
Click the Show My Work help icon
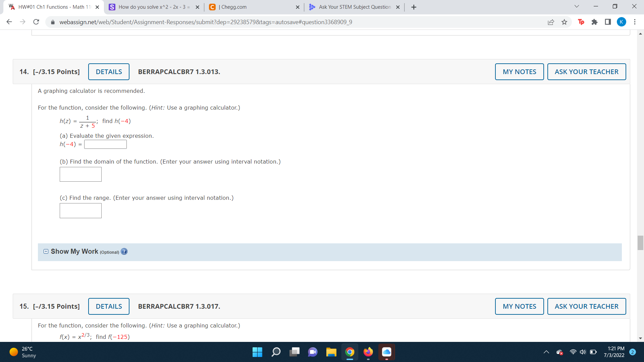pyautogui.click(x=124, y=252)
